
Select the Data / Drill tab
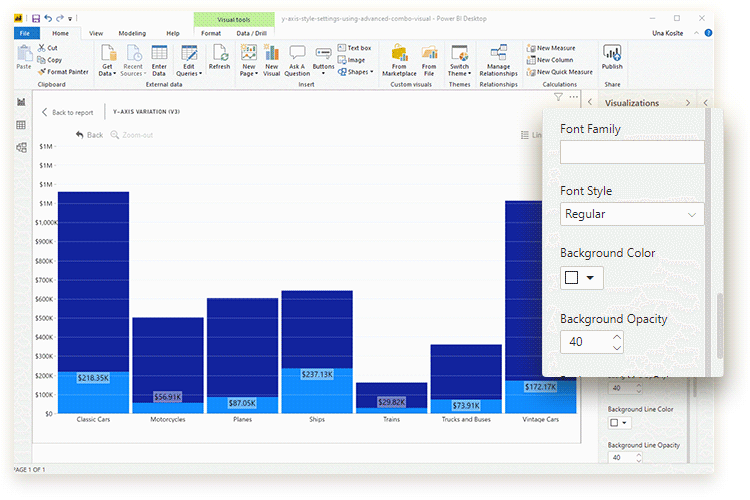tap(252, 33)
